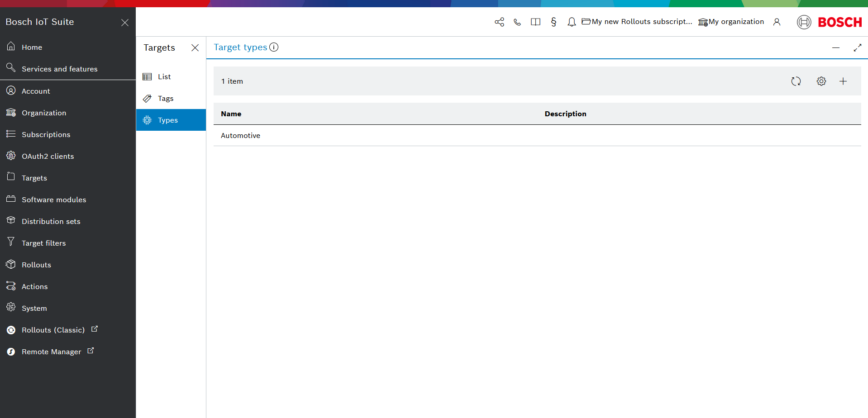Go to Distribution sets in sidebar
Viewport: 868px width, 418px height.
pos(51,222)
